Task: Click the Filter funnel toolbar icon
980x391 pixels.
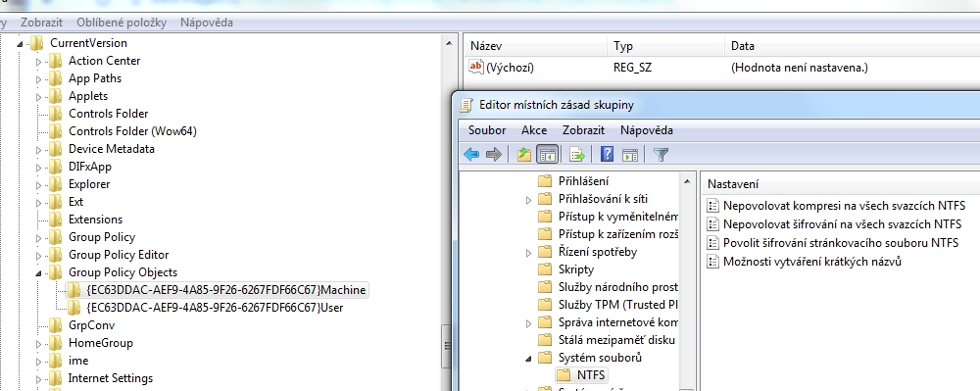Action: coord(661,154)
